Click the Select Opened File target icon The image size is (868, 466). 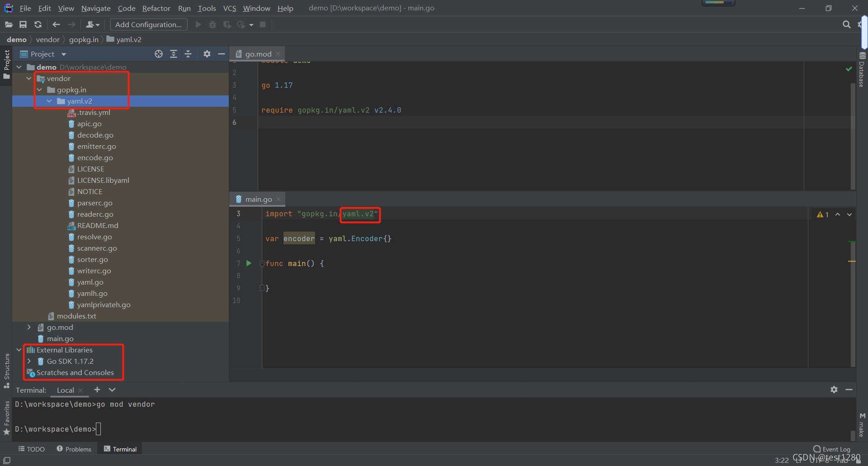(x=159, y=54)
